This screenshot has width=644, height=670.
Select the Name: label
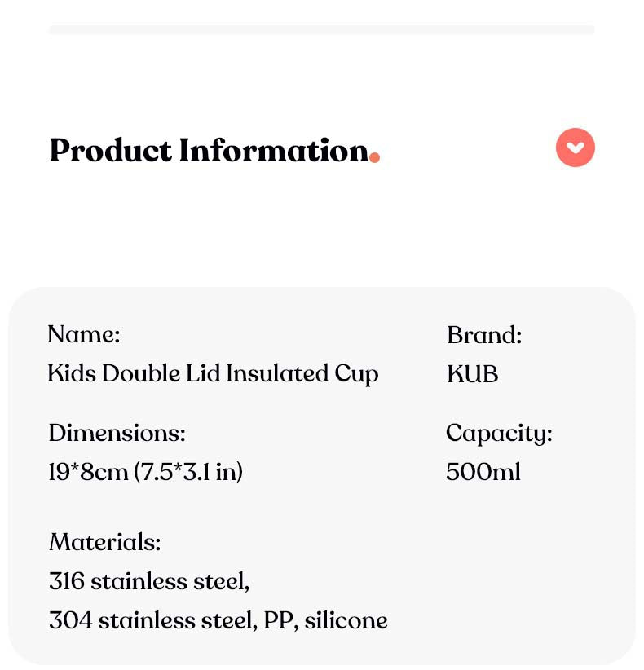point(84,334)
